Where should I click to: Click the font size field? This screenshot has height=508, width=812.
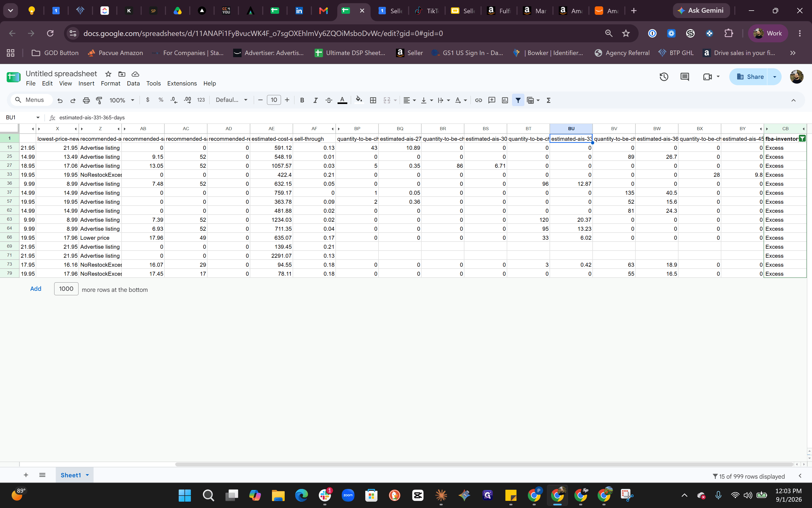coord(274,100)
